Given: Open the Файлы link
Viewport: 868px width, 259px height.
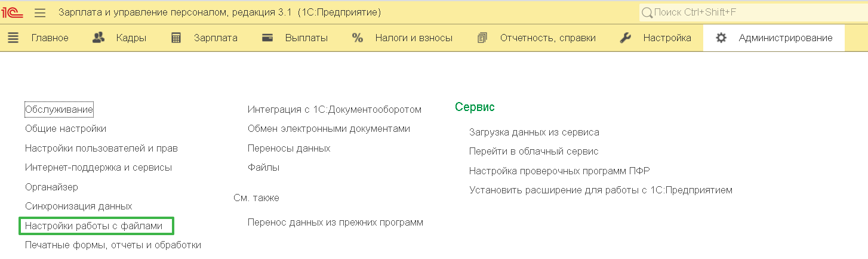Looking at the screenshot, I should click(263, 167).
